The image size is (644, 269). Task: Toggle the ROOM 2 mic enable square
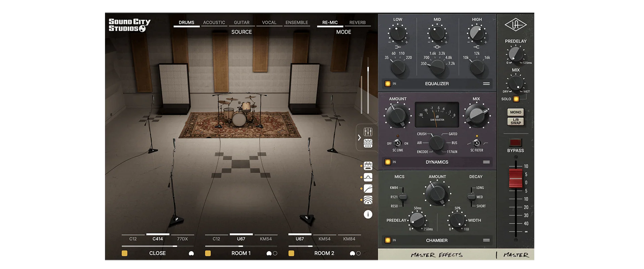coord(291,253)
